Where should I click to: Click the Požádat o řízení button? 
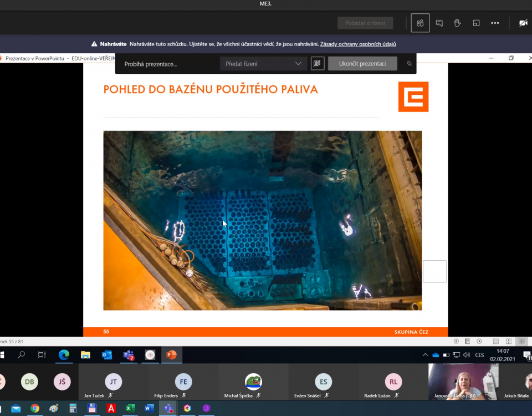click(x=365, y=23)
